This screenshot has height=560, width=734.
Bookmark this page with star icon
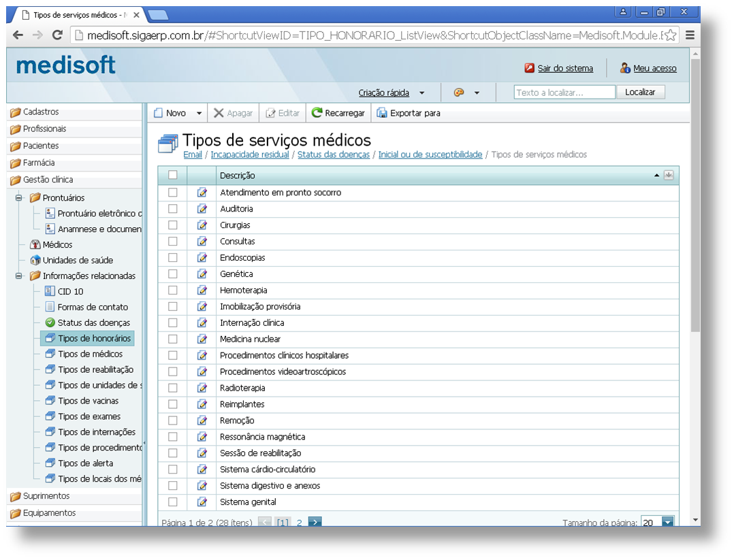pyautogui.click(x=670, y=35)
